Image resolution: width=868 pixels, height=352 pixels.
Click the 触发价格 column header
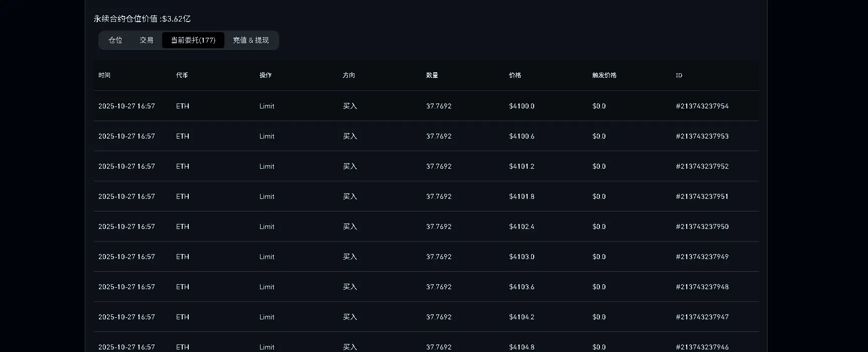click(x=604, y=75)
